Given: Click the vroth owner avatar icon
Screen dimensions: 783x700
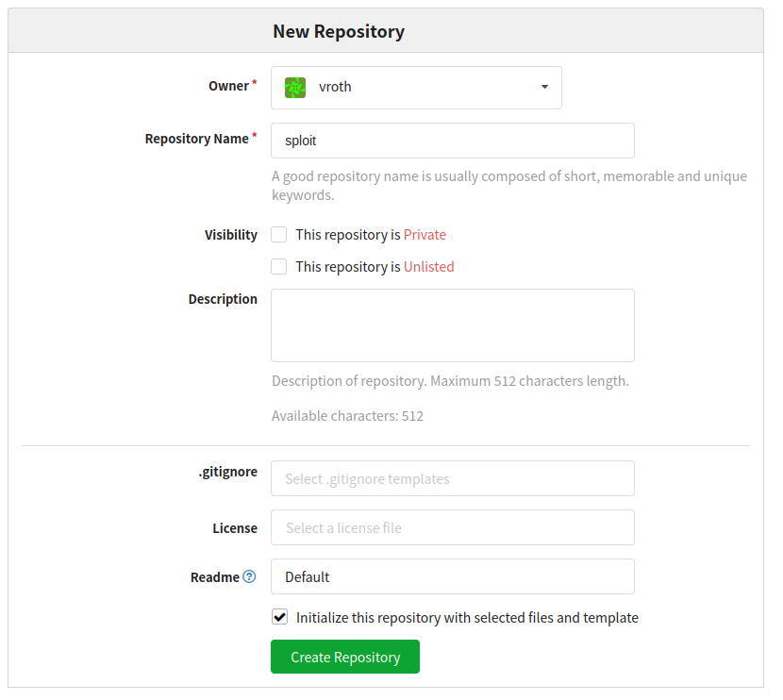Looking at the screenshot, I should (295, 88).
